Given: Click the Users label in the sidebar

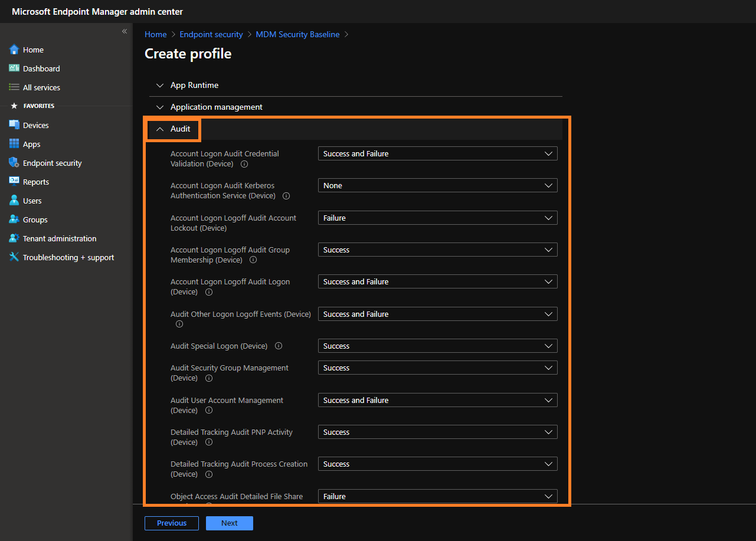Looking at the screenshot, I should [x=32, y=201].
